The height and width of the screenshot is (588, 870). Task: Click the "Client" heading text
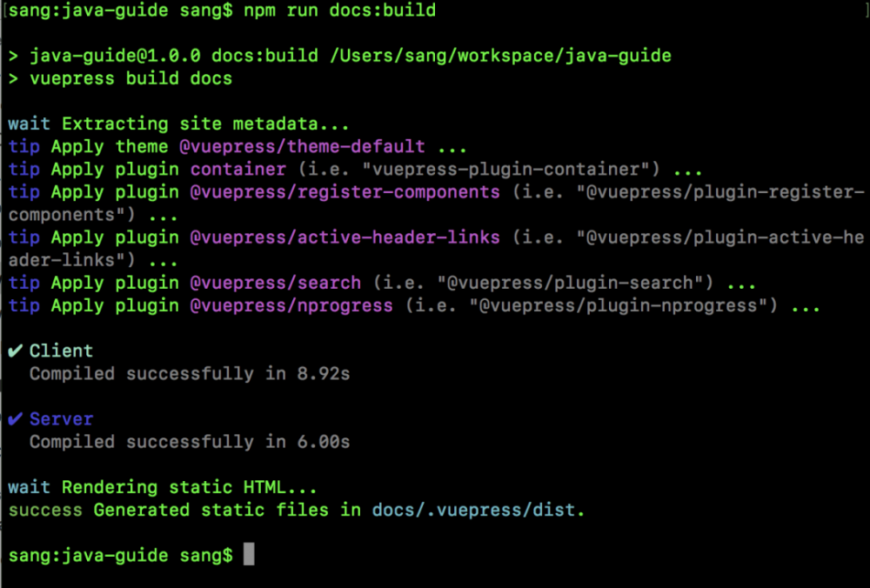[x=61, y=351]
